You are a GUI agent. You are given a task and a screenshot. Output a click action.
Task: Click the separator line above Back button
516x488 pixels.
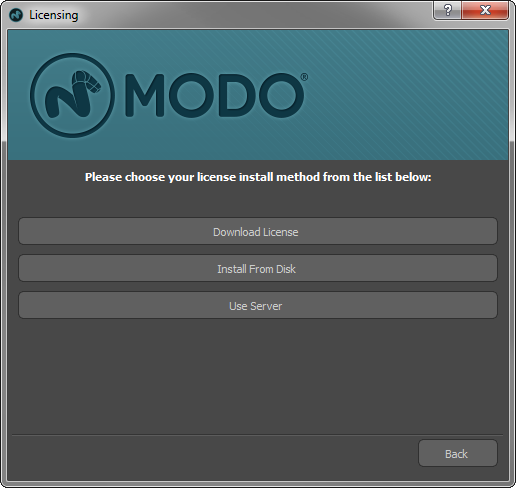(x=257, y=435)
